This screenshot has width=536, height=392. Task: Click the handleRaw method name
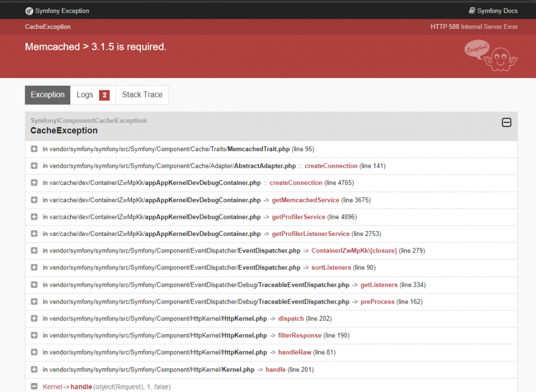(294, 352)
